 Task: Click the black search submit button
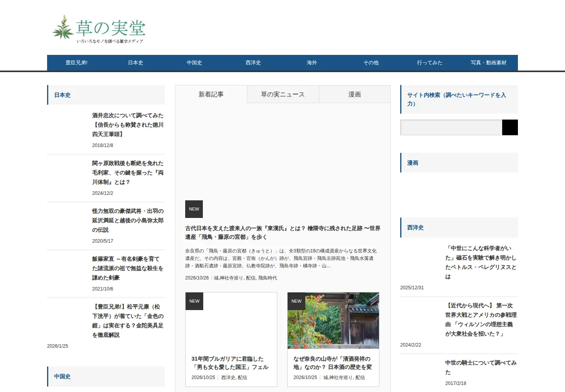point(510,127)
